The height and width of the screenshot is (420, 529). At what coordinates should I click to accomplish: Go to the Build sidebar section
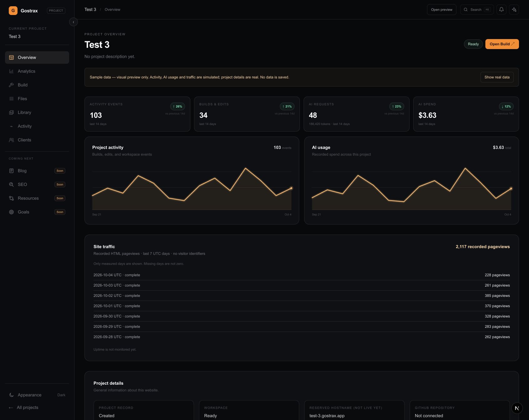pos(37,85)
